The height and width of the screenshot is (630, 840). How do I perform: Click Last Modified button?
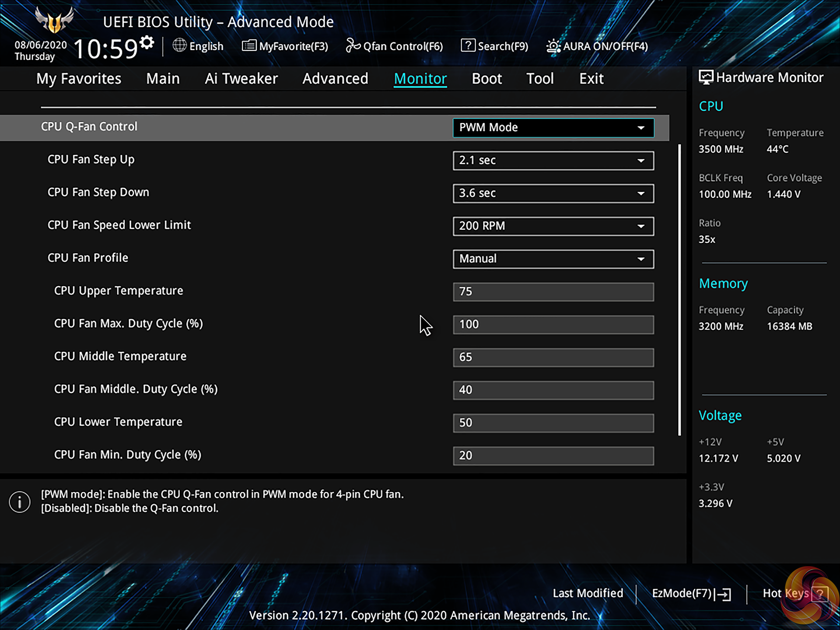[588, 593]
